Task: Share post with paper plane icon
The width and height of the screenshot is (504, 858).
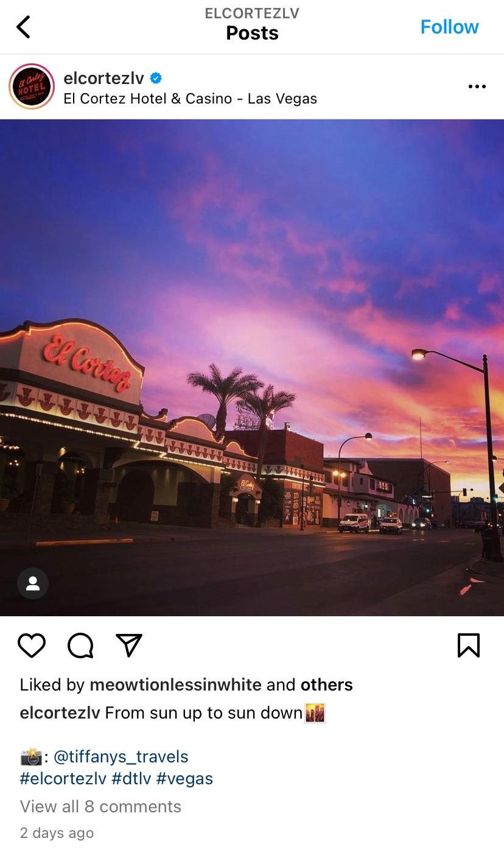Action: point(128,645)
